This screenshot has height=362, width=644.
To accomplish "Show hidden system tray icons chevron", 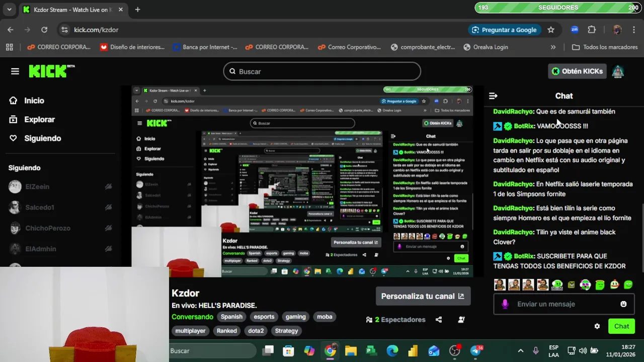I will [520, 351].
